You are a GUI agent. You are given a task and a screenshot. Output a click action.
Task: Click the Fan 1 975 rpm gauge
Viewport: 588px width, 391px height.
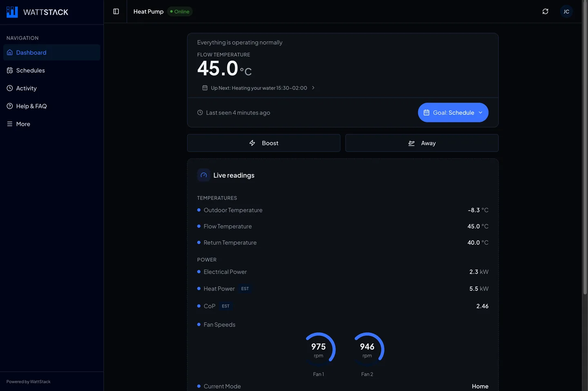click(x=318, y=350)
